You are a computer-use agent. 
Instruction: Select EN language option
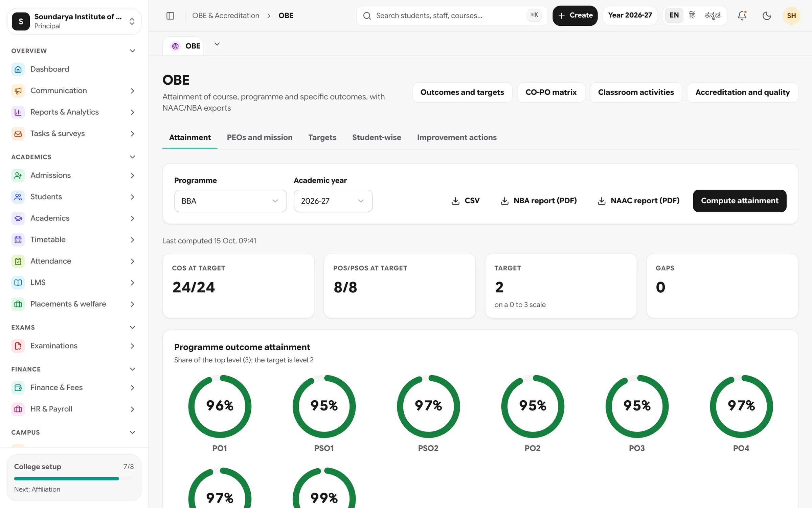click(x=674, y=15)
